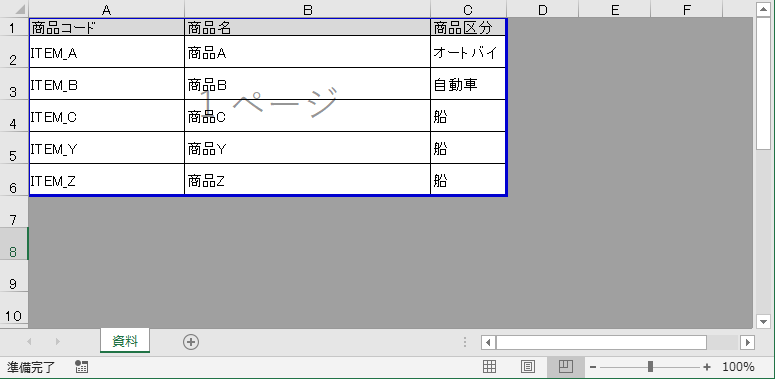Select row 5 header
775x379 pixels.
pos(14,148)
